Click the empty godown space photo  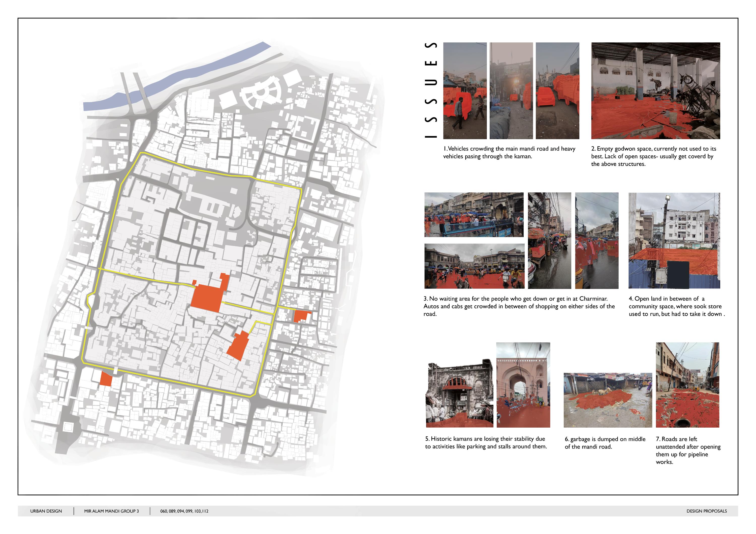[655, 91]
